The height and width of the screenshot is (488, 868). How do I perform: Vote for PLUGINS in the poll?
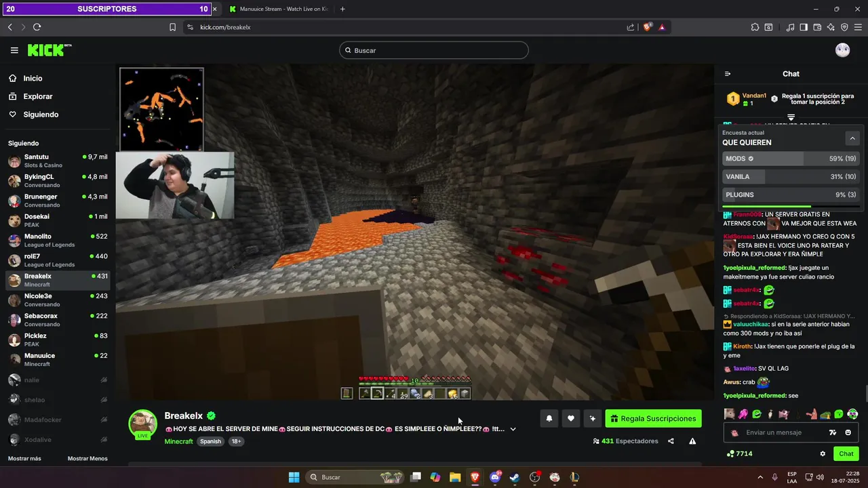[x=791, y=195]
